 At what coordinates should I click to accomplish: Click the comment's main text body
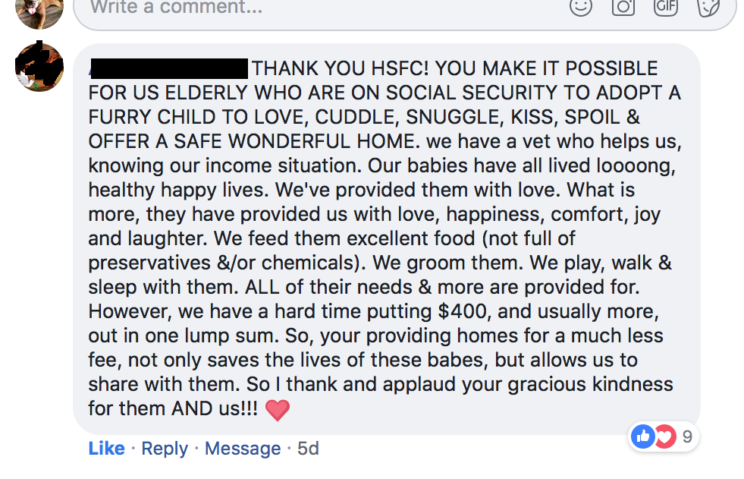380,240
